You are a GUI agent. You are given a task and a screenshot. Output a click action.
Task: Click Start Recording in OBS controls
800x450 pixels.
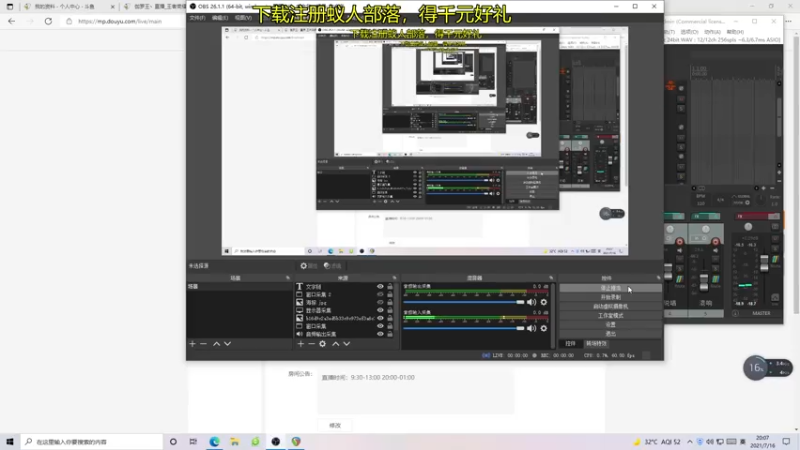click(x=610, y=297)
